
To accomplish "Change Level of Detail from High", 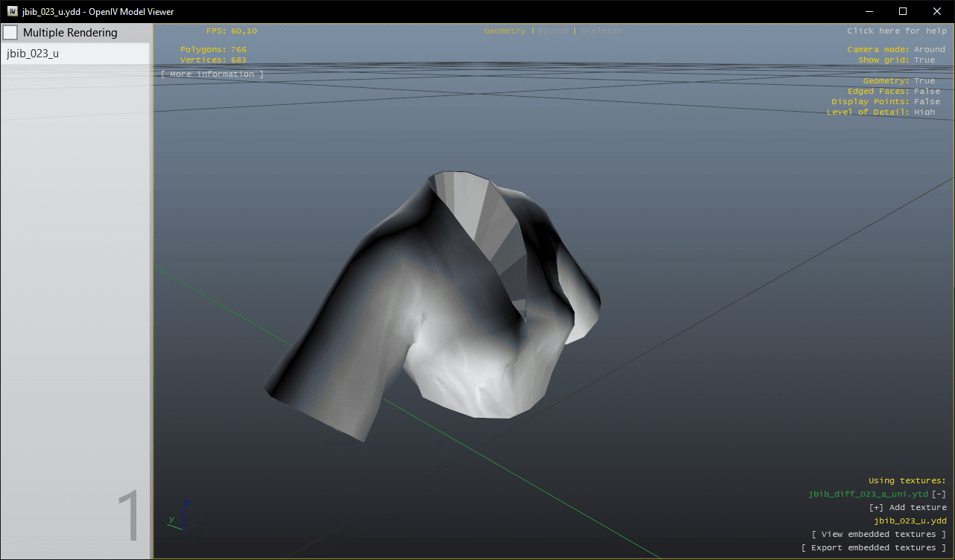I will click(924, 112).
